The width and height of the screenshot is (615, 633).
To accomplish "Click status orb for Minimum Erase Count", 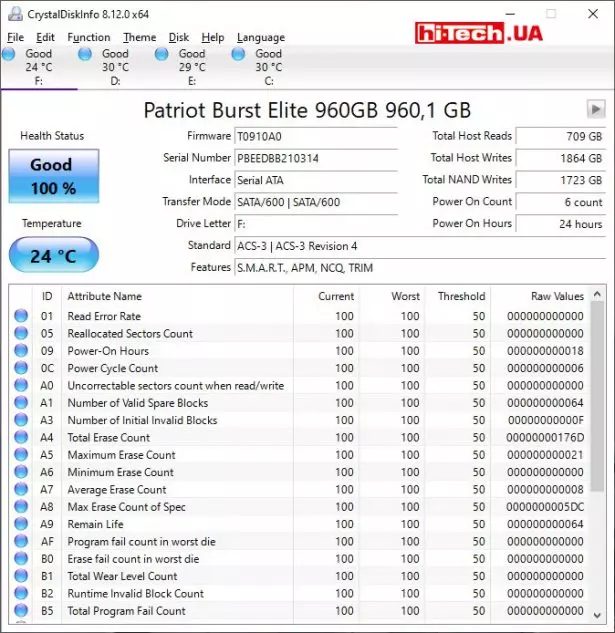I will (21, 472).
